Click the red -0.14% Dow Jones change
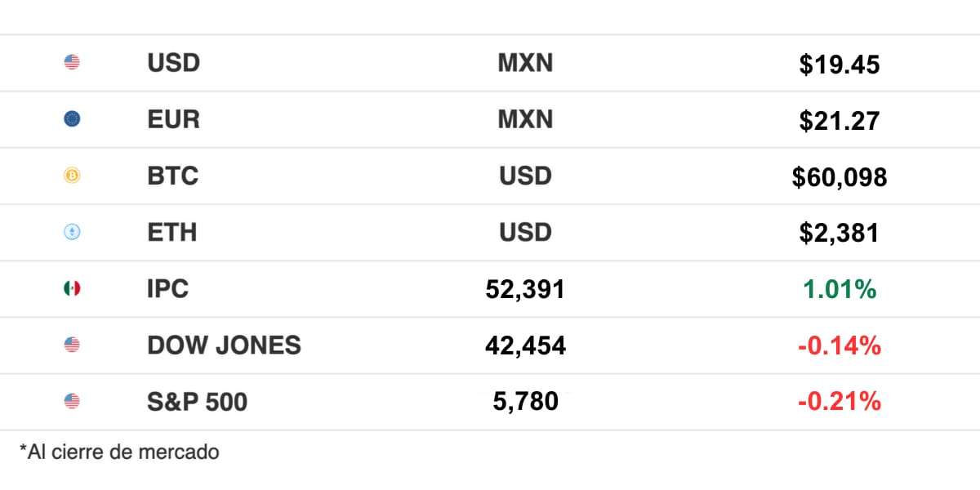980x490 pixels. pos(840,345)
